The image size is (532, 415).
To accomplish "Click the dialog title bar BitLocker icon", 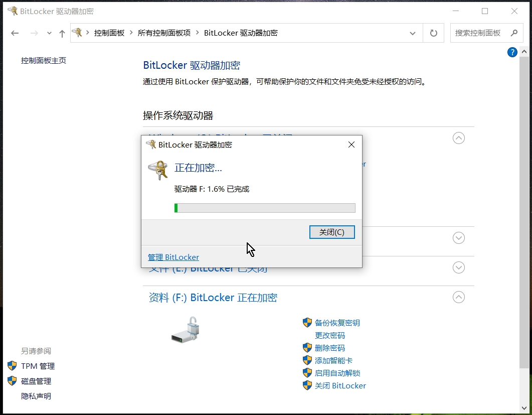I will click(x=151, y=145).
